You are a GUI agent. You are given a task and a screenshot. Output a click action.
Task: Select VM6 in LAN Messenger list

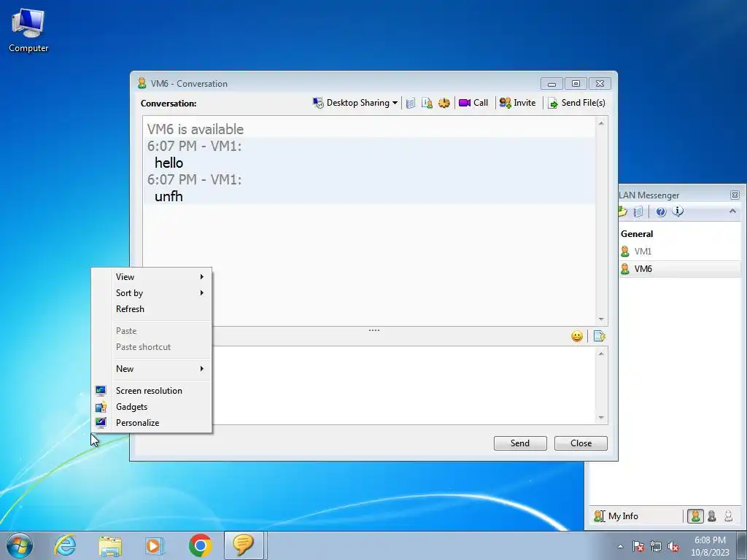pos(680,269)
